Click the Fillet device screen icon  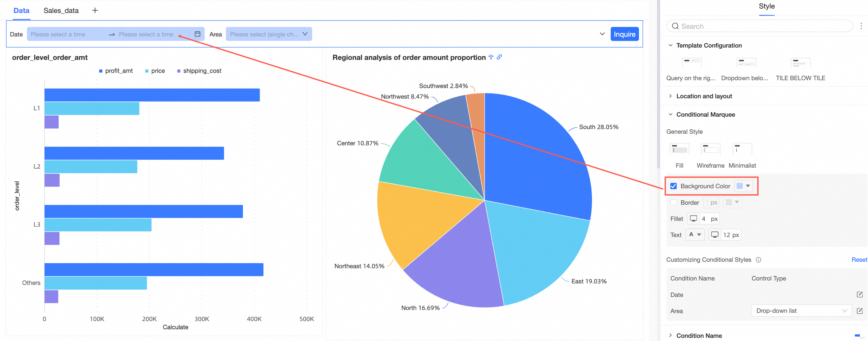(694, 219)
